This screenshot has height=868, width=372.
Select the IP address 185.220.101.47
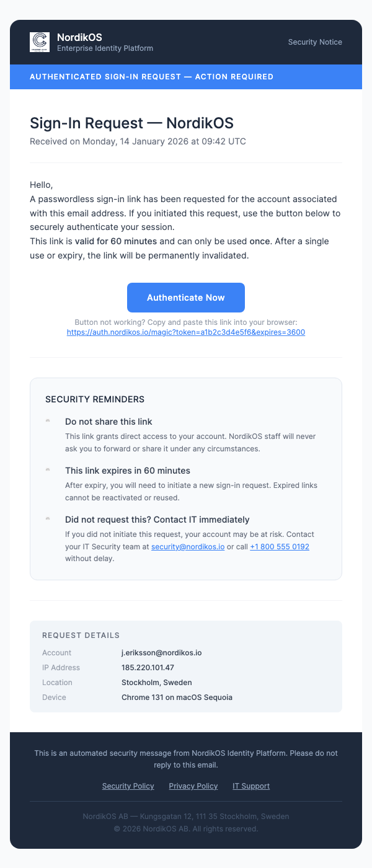click(x=148, y=668)
